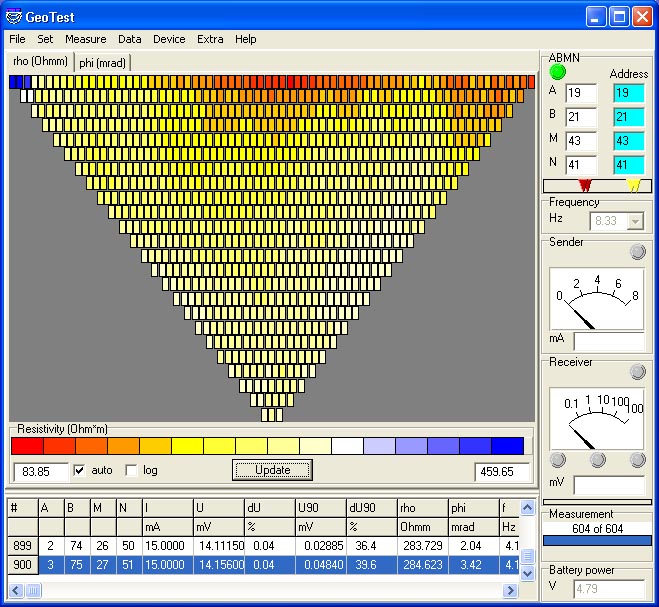Click the table scroll up arrow
This screenshot has height=607, width=659.
tap(527, 507)
